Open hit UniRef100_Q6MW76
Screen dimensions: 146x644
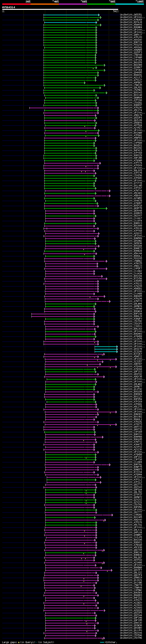pyautogui.click(x=131, y=306)
